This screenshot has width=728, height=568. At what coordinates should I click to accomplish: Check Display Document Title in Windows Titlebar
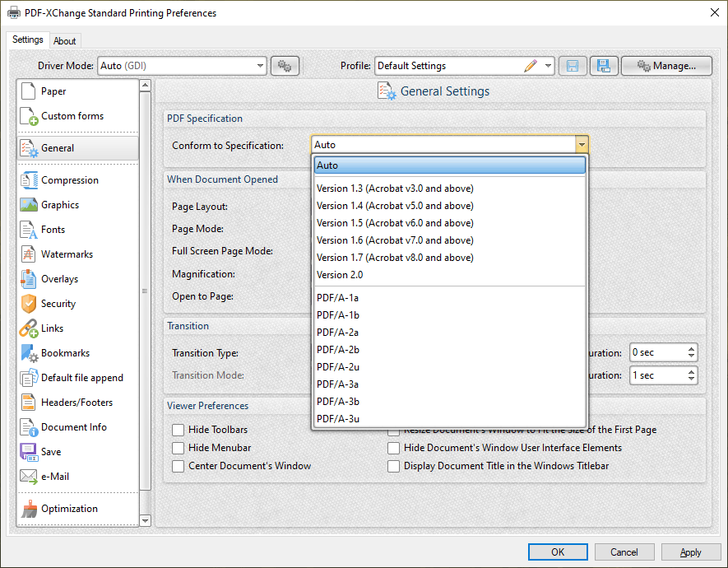[394, 466]
